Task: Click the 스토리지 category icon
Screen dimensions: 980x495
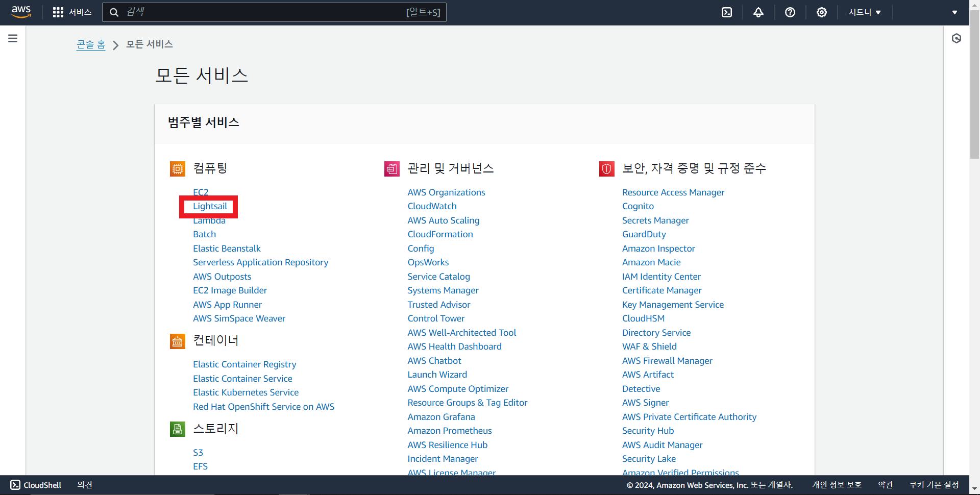Action: pyautogui.click(x=178, y=429)
